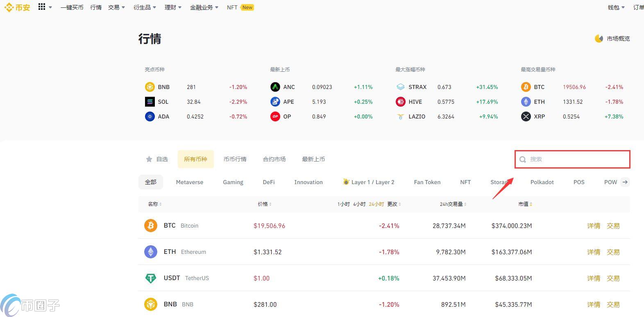Select the 1小时 change interval
Viewport: 644px width, 317px height.
coord(343,204)
